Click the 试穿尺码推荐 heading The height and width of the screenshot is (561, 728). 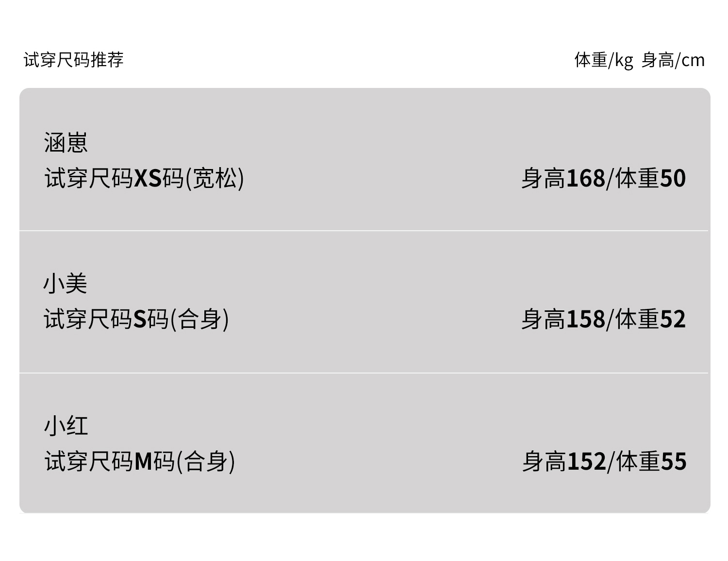click(x=74, y=60)
